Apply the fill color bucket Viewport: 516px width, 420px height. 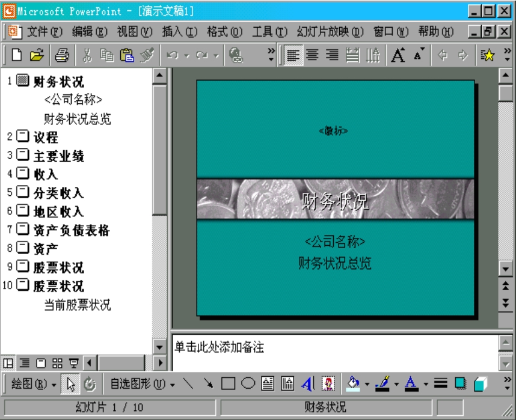[x=353, y=383]
